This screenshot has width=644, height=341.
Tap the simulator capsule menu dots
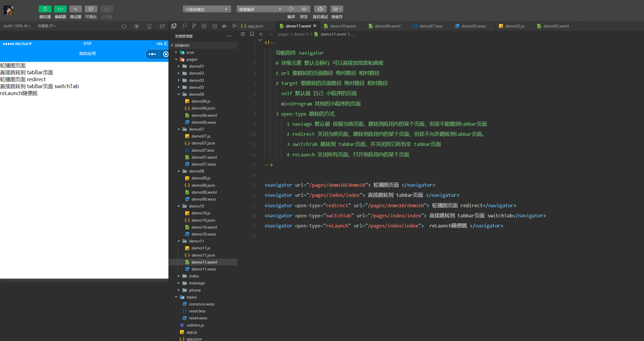click(152, 54)
